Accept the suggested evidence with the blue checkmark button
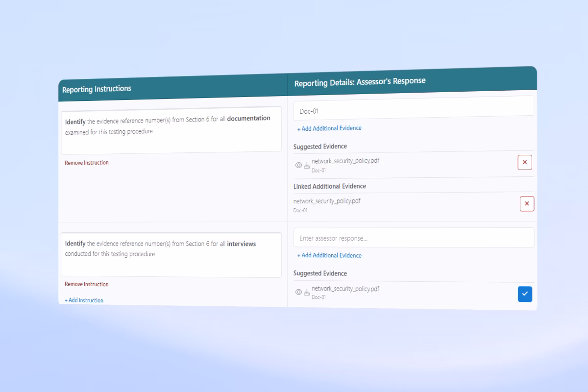The height and width of the screenshot is (392, 588). pos(525,294)
